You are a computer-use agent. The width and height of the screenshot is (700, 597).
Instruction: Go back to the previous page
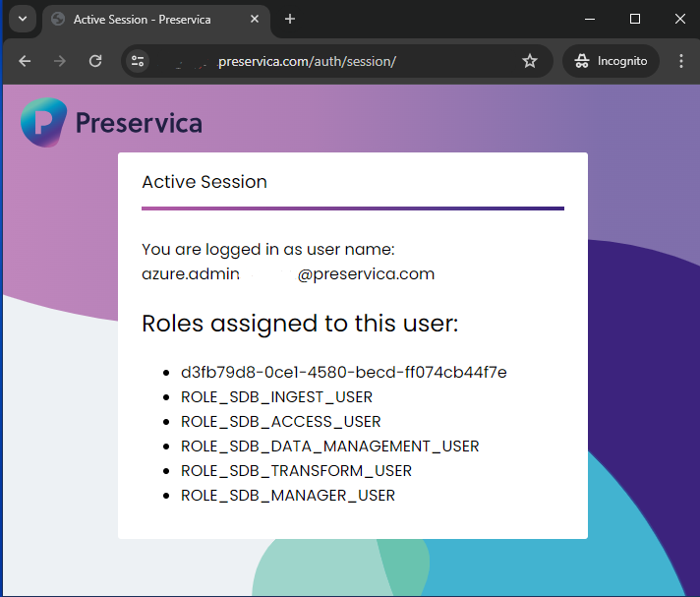pos(25,61)
